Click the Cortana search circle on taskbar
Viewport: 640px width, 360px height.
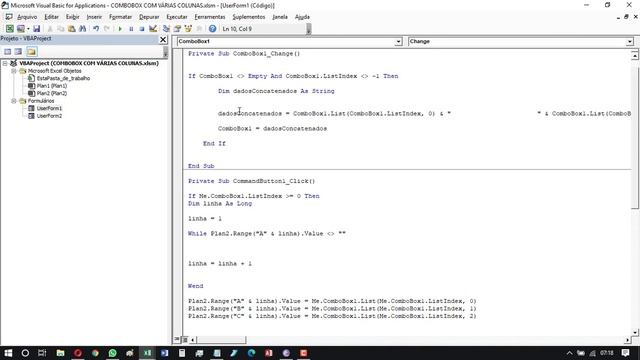[25, 353]
